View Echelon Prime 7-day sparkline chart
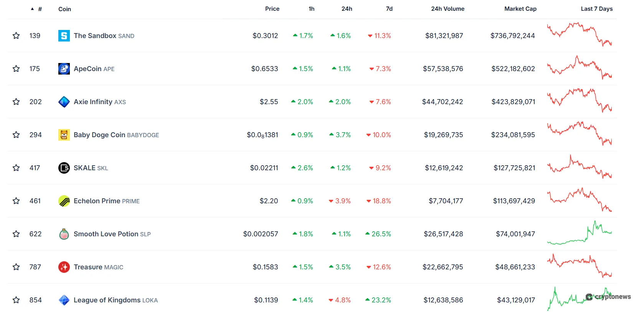This screenshot has height=312, width=644. tap(580, 200)
